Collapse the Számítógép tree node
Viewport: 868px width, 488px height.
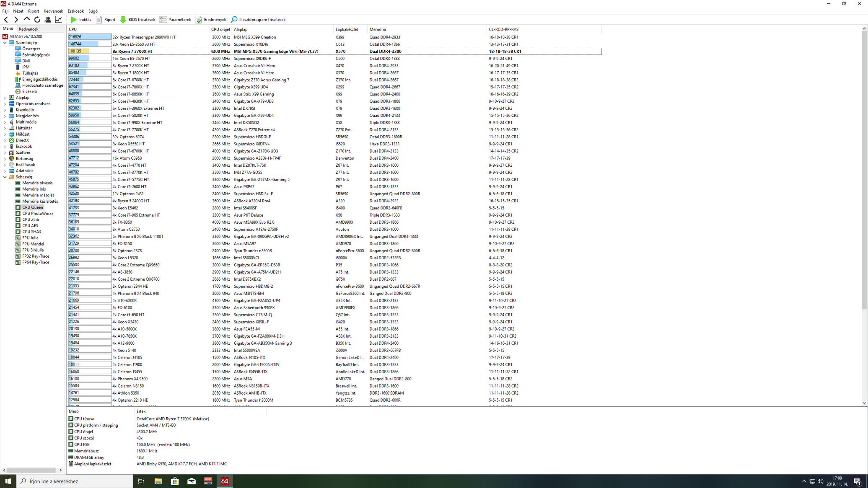click(5, 43)
